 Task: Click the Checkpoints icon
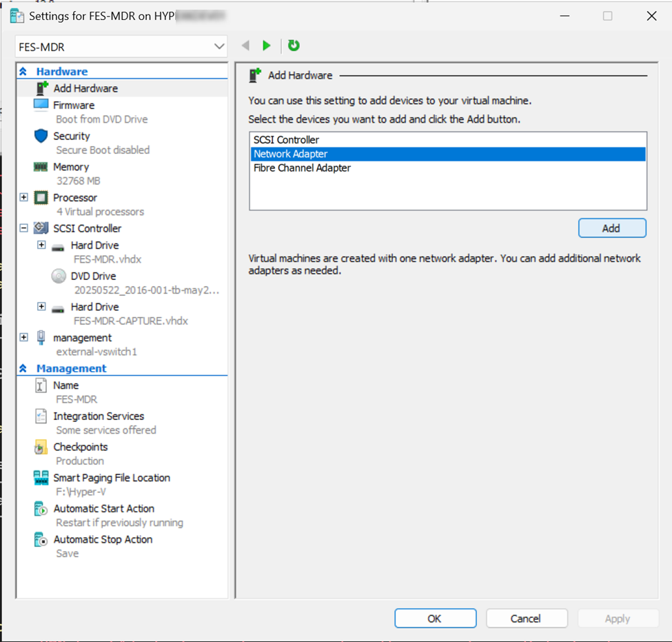pyautogui.click(x=41, y=448)
